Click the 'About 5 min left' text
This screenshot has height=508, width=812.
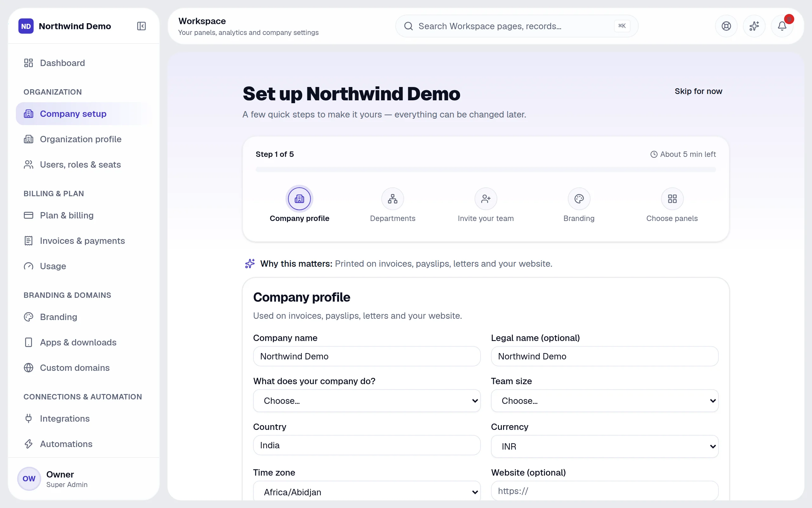(x=688, y=154)
